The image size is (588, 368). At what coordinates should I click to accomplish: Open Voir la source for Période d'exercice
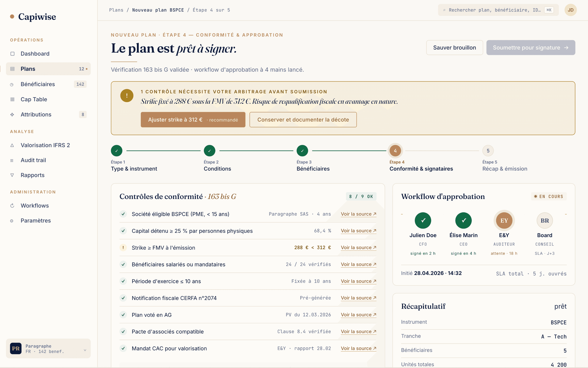tap(358, 281)
